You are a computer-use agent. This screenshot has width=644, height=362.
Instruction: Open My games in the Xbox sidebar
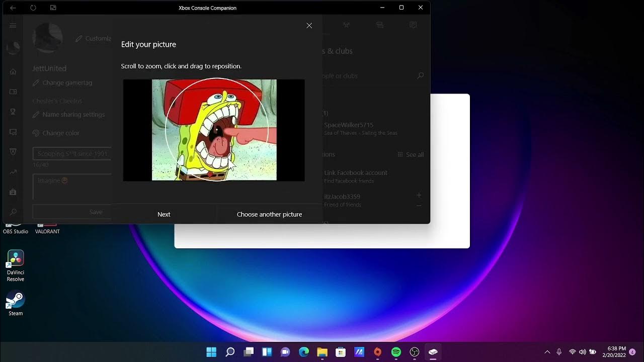tap(13, 92)
